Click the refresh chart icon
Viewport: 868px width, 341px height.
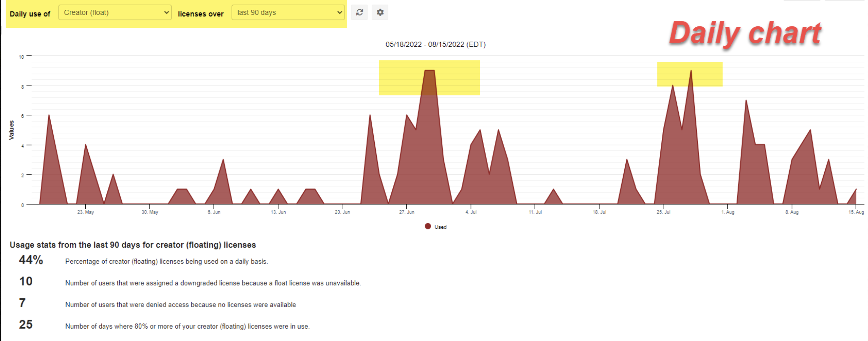point(359,12)
